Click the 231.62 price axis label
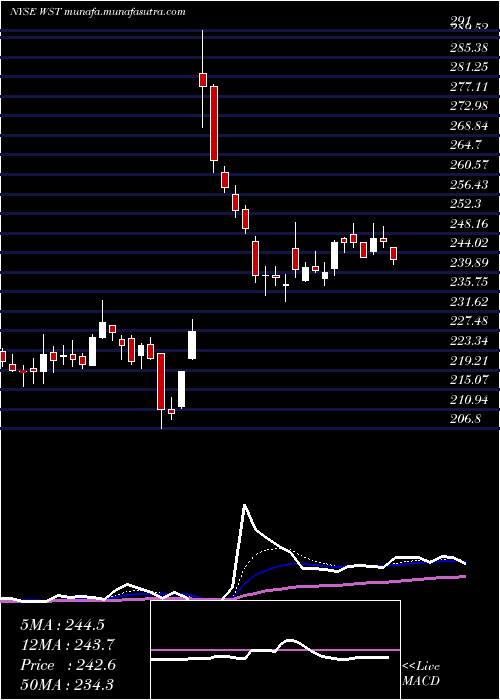This screenshot has width=500, height=700. (470, 302)
